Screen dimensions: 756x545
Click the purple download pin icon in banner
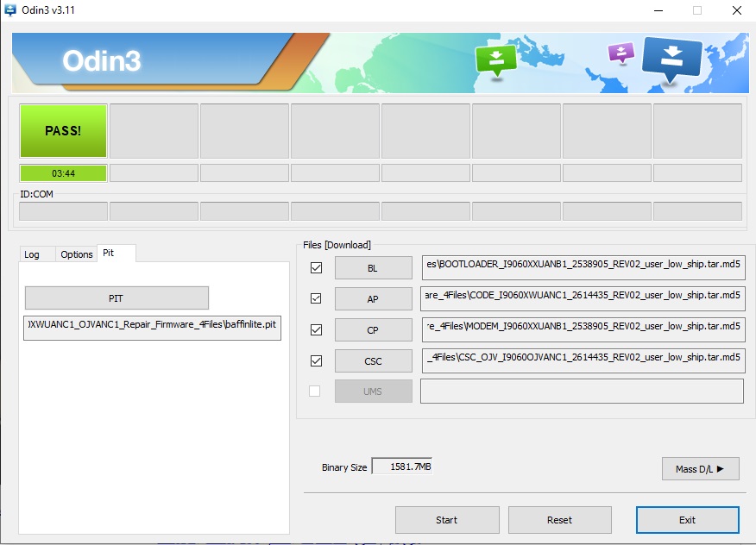(621, 53)
